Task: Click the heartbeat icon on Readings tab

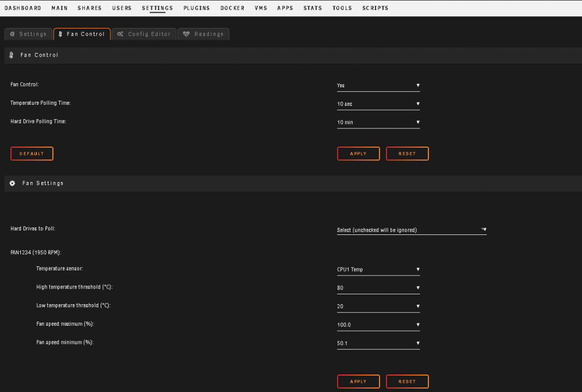Action: coord(186,34)
